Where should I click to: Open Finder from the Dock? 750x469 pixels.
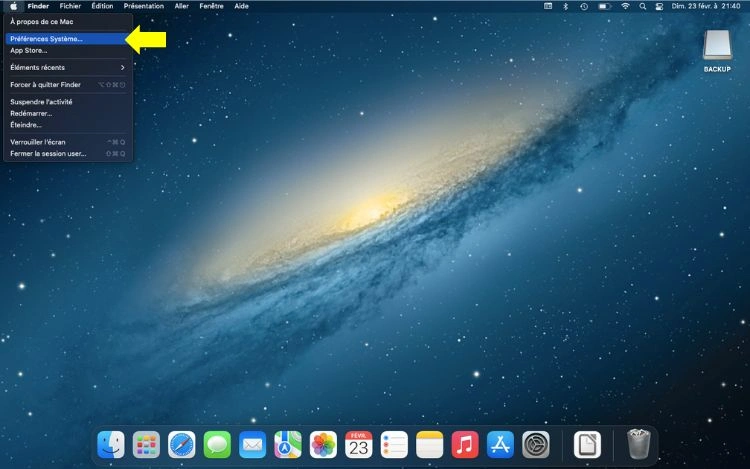[111, 444]
